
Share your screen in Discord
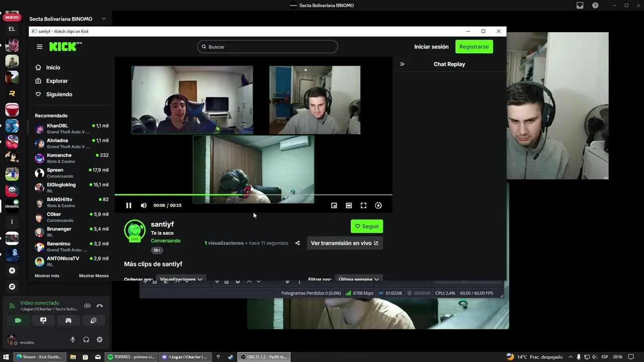[x=43, y=320]
